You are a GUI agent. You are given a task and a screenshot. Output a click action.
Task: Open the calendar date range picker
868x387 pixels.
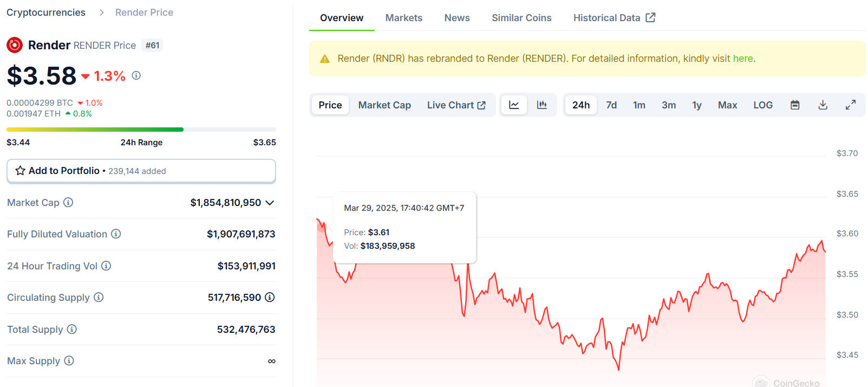tap(795, 105)
